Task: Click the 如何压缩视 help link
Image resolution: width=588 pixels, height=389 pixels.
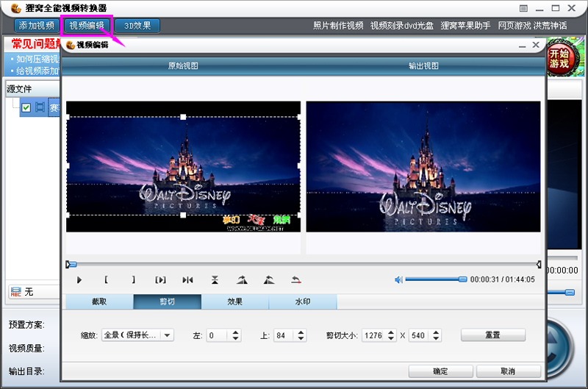Action: 38,60
